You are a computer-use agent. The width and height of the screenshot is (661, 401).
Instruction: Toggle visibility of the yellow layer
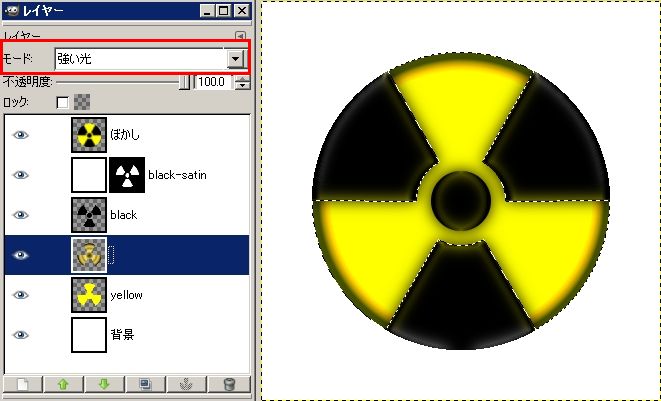tap(21, 295)
